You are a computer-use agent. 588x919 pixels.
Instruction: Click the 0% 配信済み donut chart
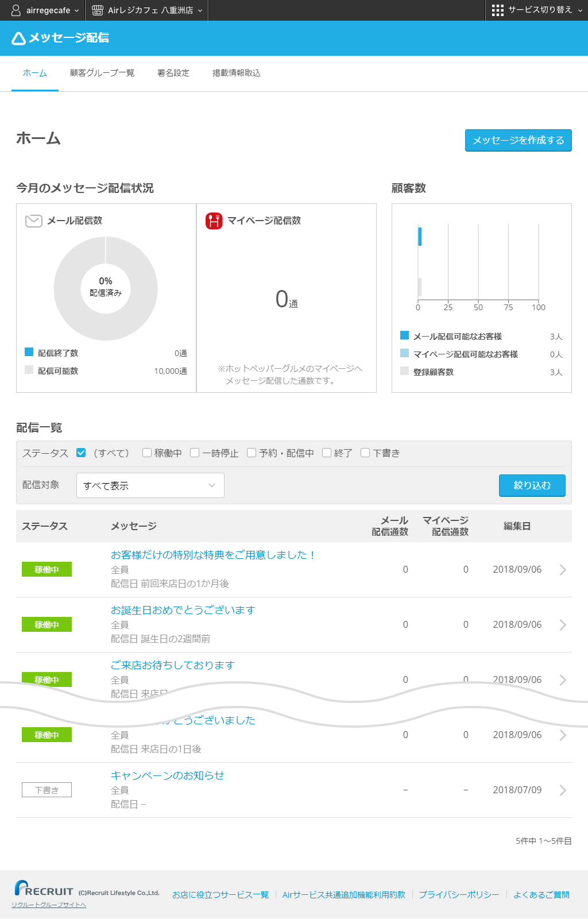pyautogui.click(x=106, y=289)
